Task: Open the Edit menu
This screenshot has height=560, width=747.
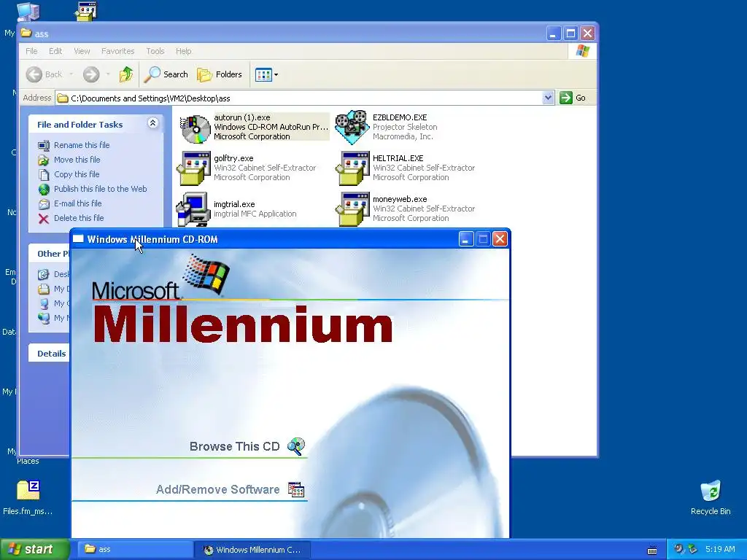Action: (55, 51)
